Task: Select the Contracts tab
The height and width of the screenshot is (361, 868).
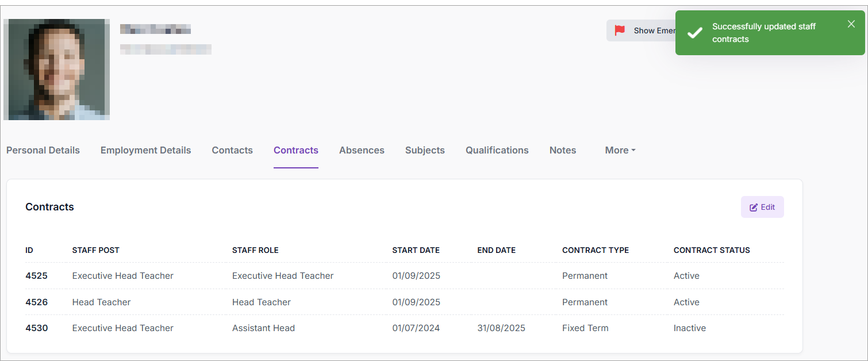Action: tap(295, 150)
